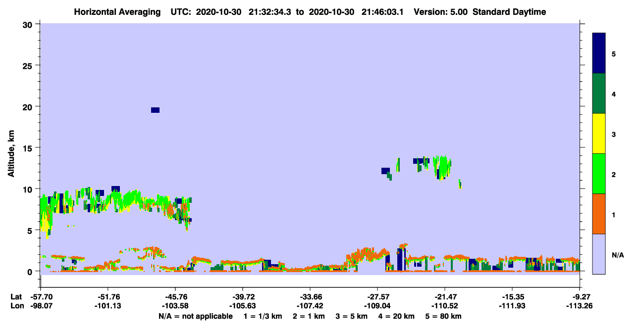Click the legend entry '4 = 20 km'

(397, 316)
